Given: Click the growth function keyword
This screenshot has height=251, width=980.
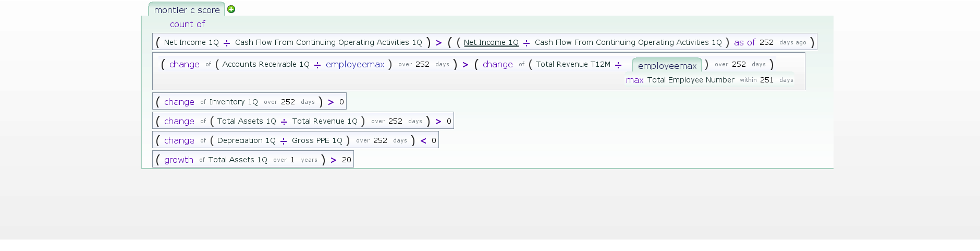Looking at the screenshot, I should (179, 160).
